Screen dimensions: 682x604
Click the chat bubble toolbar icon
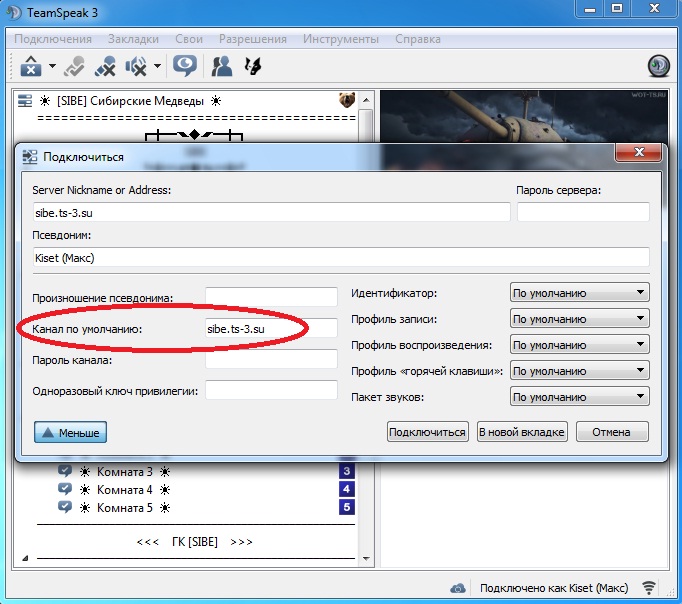[185, 66]
